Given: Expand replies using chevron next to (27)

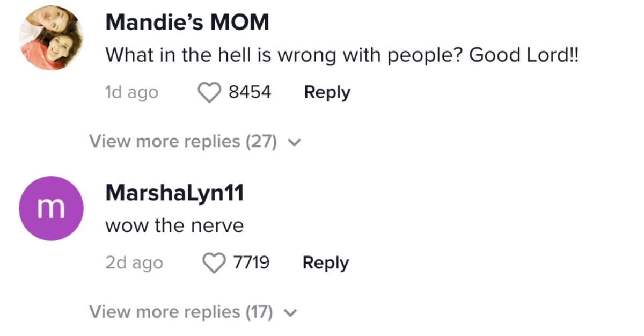Looking at the screenshot, I should (x=294, y=143).
